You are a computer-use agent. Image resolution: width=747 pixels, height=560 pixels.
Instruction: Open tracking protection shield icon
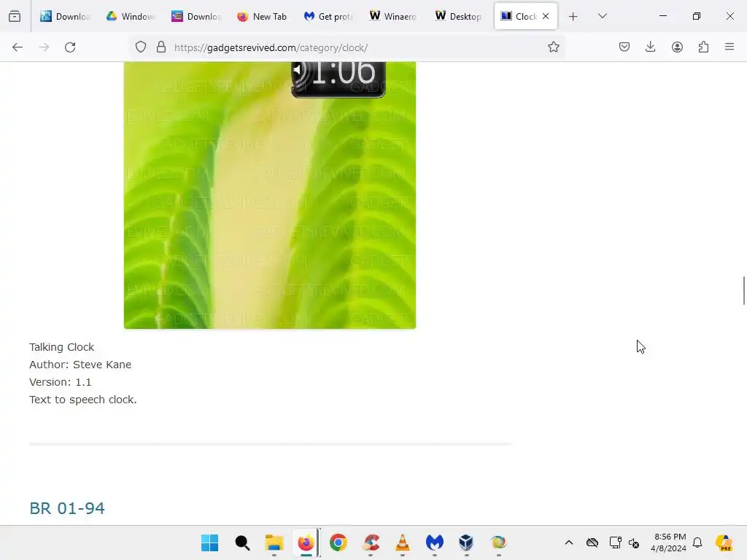tap(141, 47)
